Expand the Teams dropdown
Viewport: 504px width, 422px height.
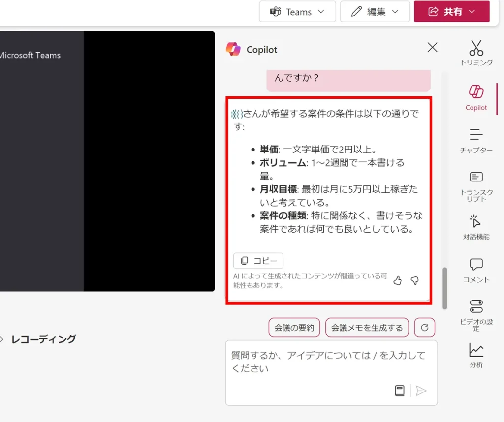pyautogui.click(x=297, y=12)
